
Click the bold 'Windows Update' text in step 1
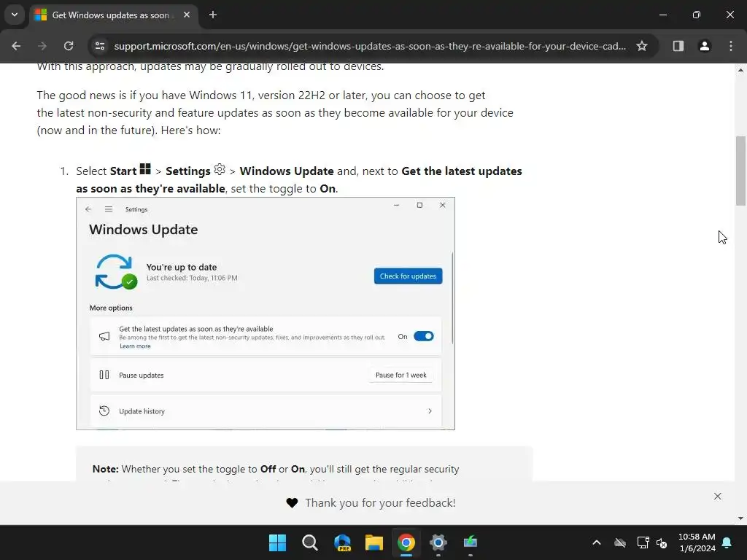[x=286, y=171]
